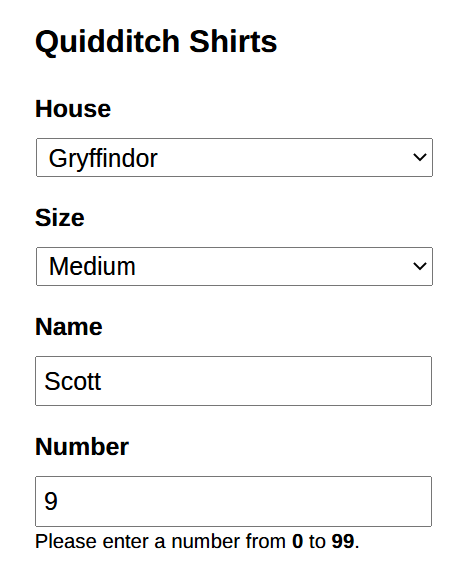Click the Quidditch Shirts heading
469x585 pixels.
point(156,42)
